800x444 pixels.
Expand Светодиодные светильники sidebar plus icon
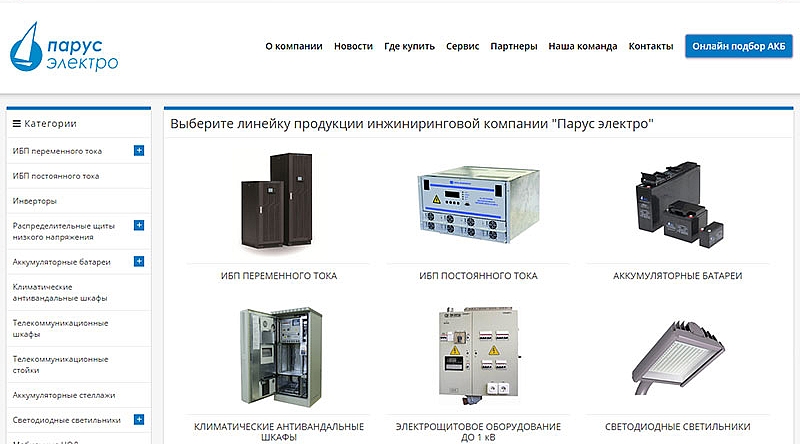point(139,420)
